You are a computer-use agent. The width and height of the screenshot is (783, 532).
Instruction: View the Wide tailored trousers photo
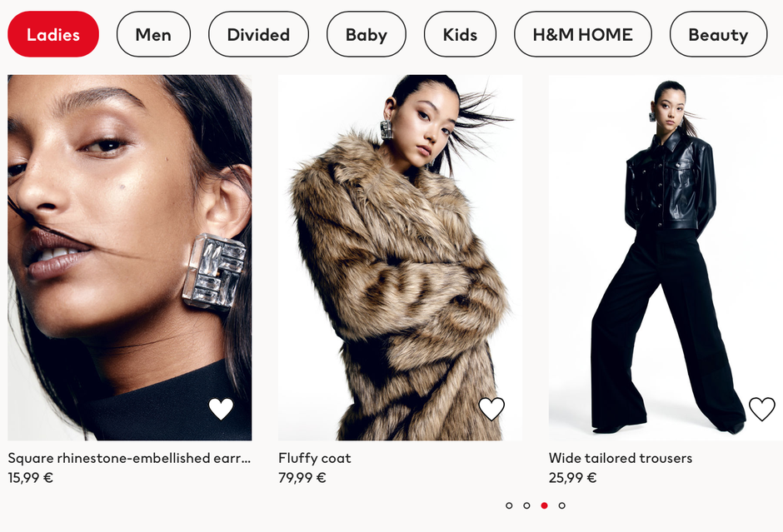(x=666, y=257)
